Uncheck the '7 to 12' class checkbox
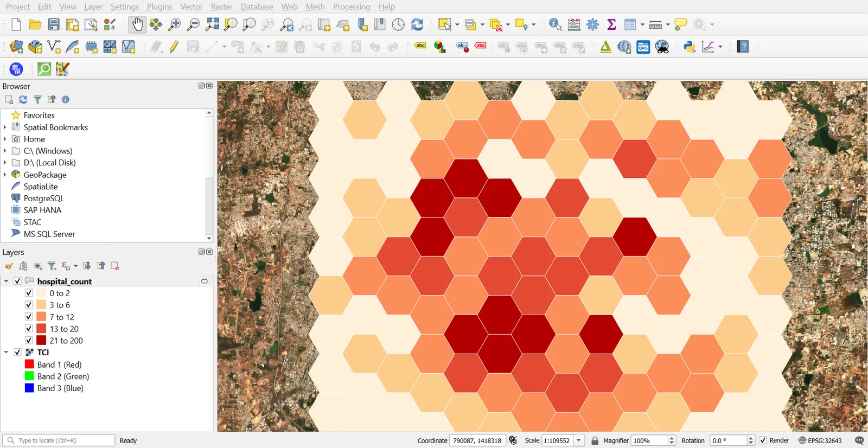This screenshot has height=448, width=868. coord(29,317)
